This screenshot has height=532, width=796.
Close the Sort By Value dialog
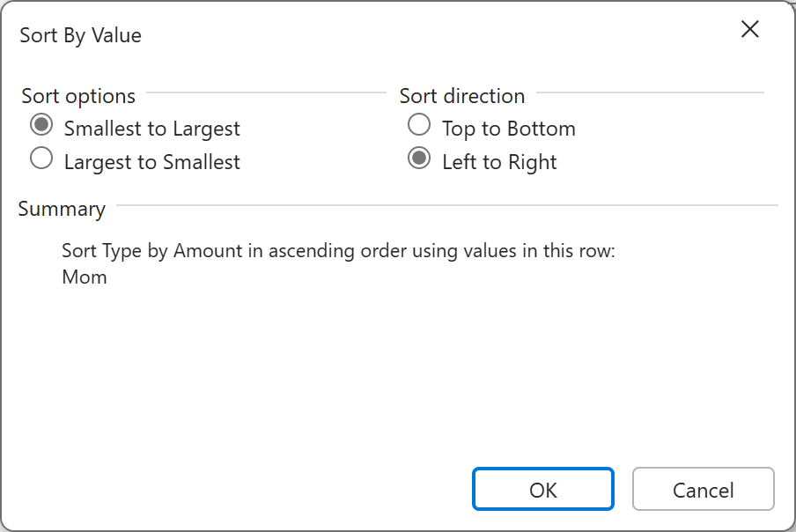750,30
